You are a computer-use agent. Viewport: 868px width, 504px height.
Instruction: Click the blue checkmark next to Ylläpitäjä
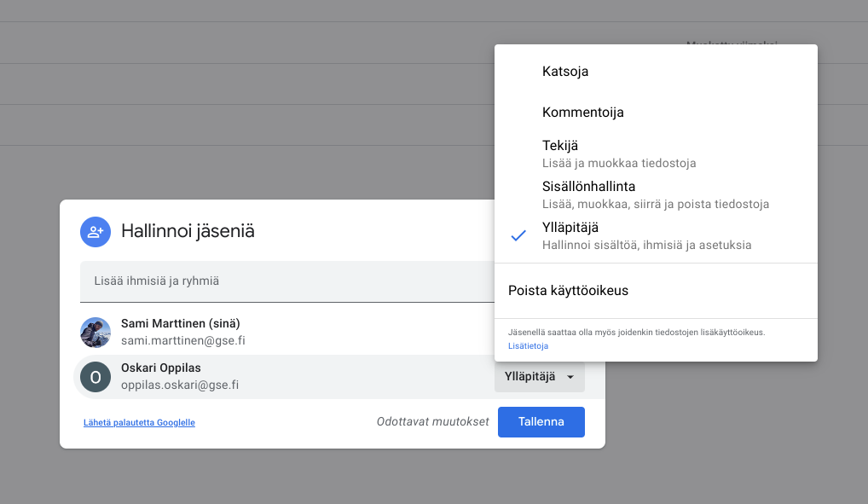(x=518, y=236)
